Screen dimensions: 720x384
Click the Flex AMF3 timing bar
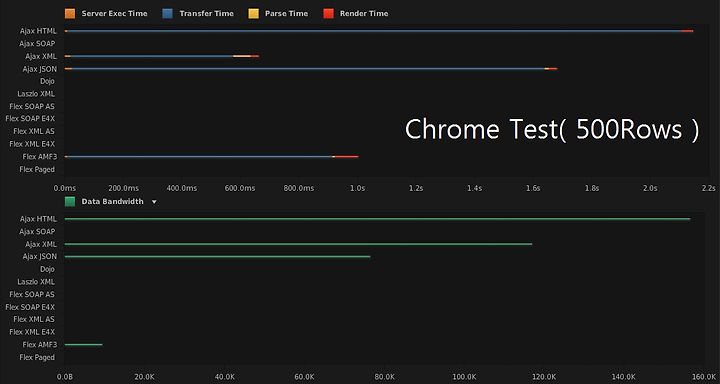[211, 157]
